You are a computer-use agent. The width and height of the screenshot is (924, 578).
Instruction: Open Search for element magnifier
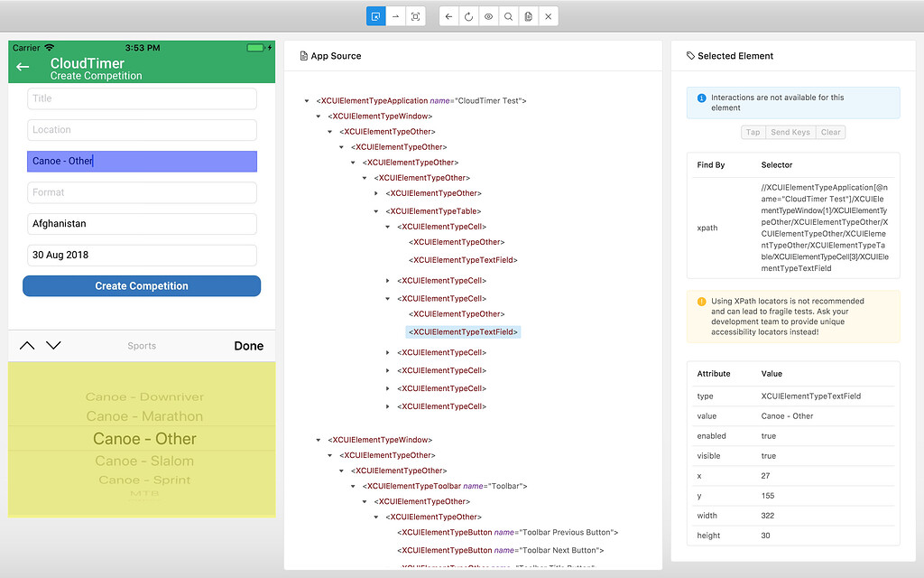pyautogui.click(x=508, y=16)
